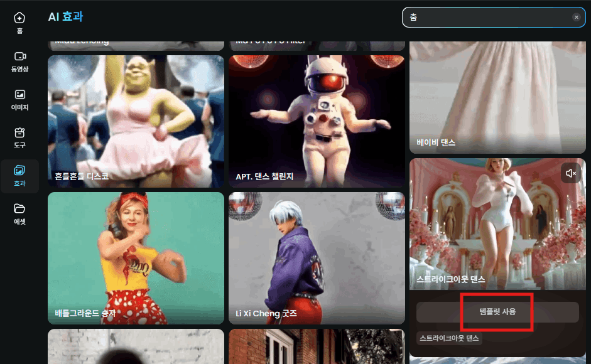Screen dimensions: 591x364
Task: Open the 배틀그라운드 승자 effect card
Action: point(136,258)
